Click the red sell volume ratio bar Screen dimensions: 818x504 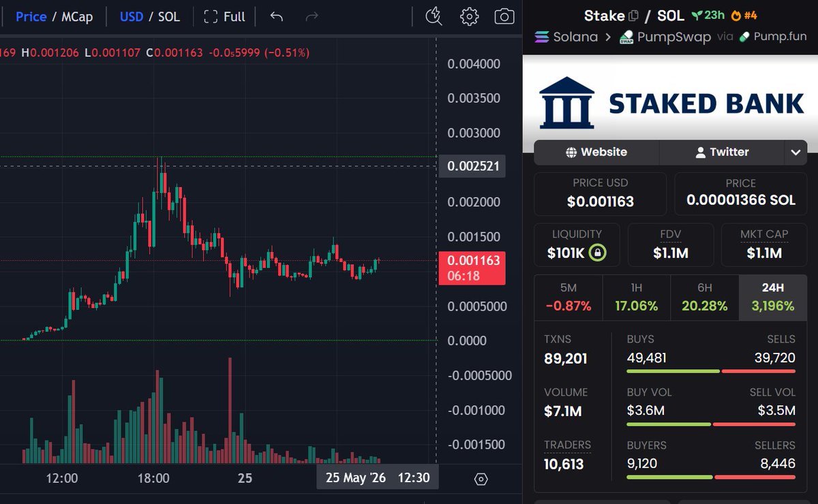click(x=754, y=424)
